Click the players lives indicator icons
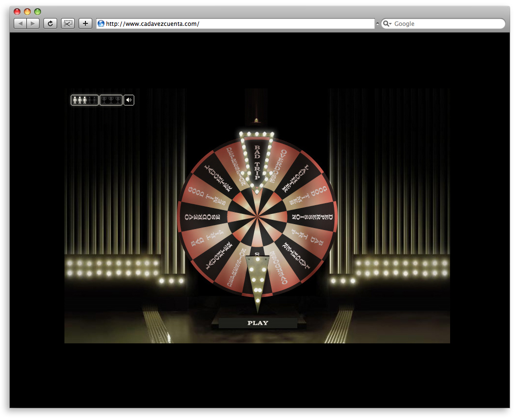516x420 pixels. coord(84,100)
